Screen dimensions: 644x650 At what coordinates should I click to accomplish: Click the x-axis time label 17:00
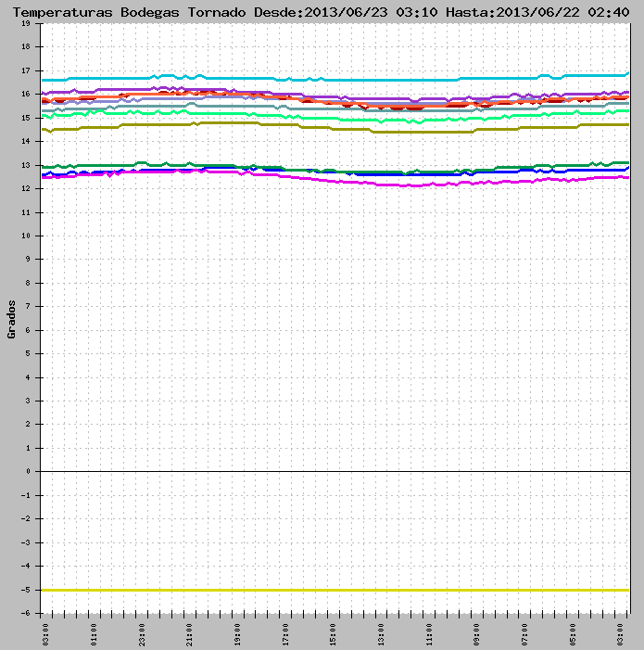284,634
